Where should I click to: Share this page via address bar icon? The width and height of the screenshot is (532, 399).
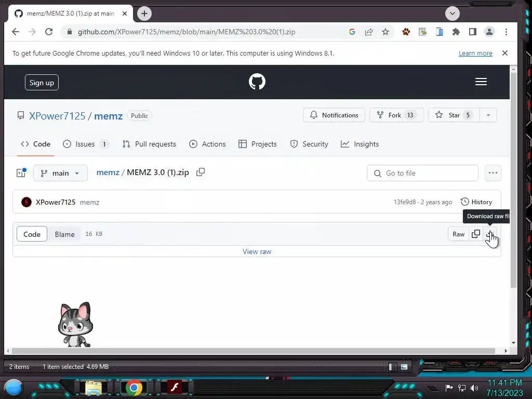click(x=369, y=32)
